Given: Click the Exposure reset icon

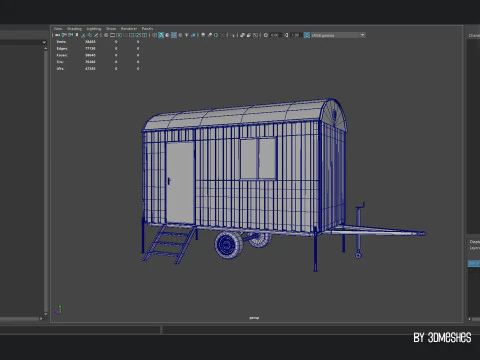Looking at the screenshot, I should click(x=266, y=35).
